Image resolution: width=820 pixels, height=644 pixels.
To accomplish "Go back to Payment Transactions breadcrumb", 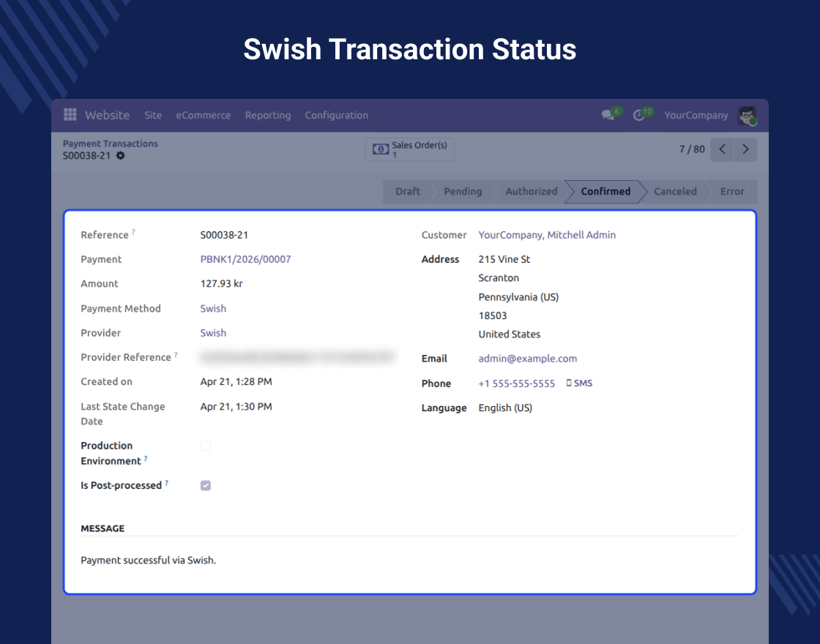I will [111, 143].
